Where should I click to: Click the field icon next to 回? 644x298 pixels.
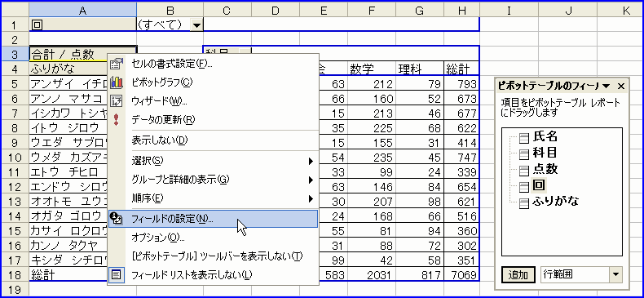(524, 187)
